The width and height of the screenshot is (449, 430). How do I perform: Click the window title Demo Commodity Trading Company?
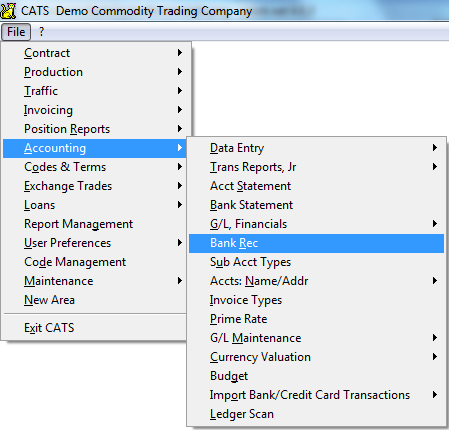154,11
